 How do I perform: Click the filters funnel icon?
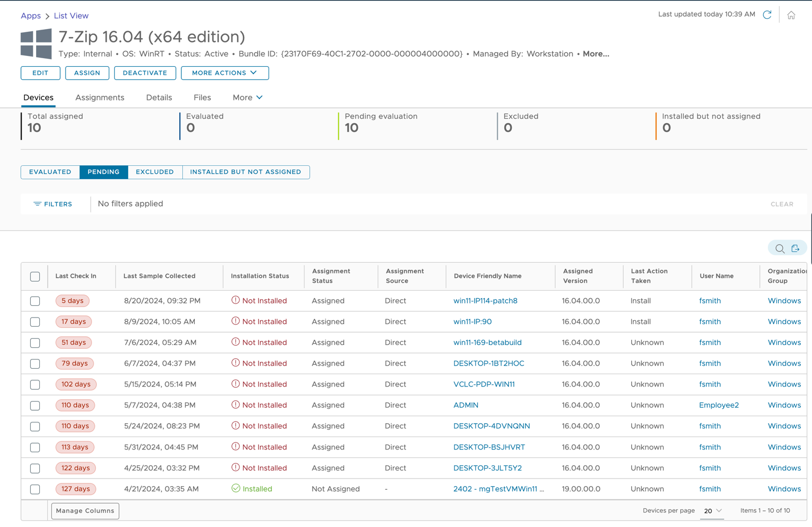tap(37, 204)
